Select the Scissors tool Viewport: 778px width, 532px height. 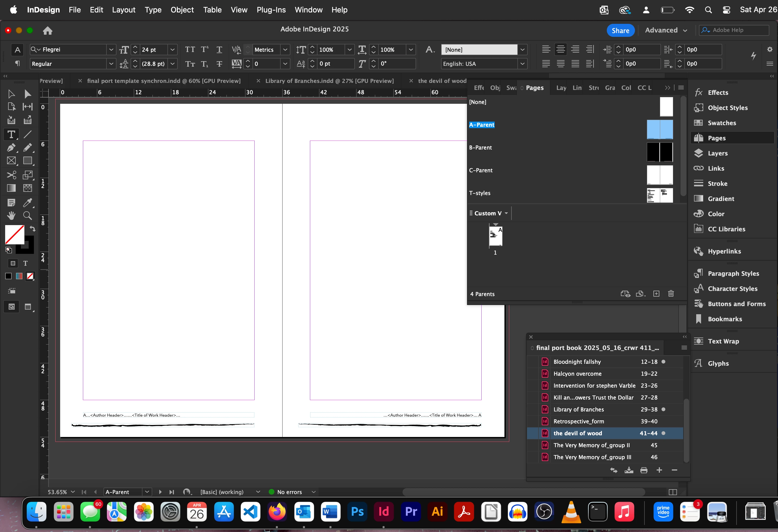(x=11, y=175)
